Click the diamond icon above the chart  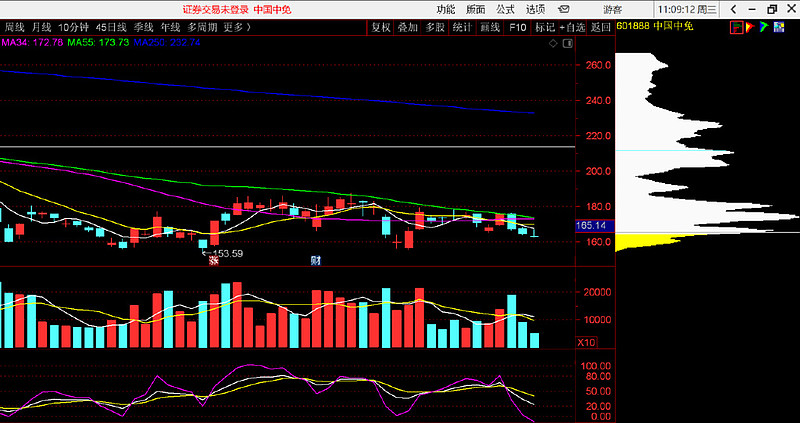pyautogui.click(x=555, y=44)
